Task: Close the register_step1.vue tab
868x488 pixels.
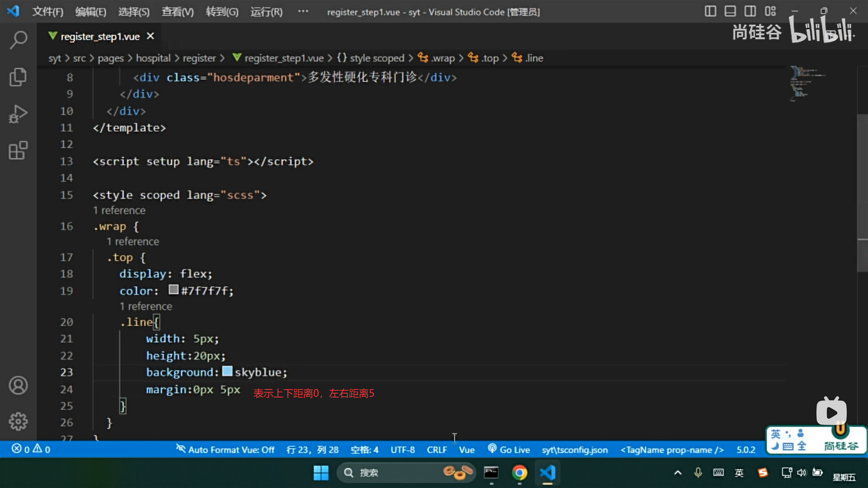Action: tap(151, 36)
